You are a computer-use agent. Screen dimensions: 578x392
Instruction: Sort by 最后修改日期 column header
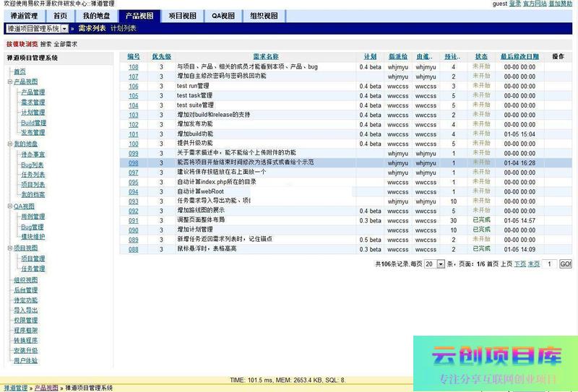pyautogui.click(x=519, y=56)
